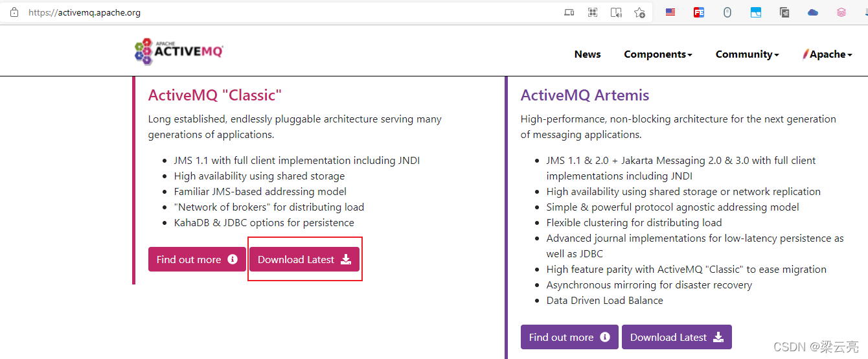Screen dimensions: 868x359
Task: Click "Network of brokers" bullet text
Action: click(x=269, y=207)
